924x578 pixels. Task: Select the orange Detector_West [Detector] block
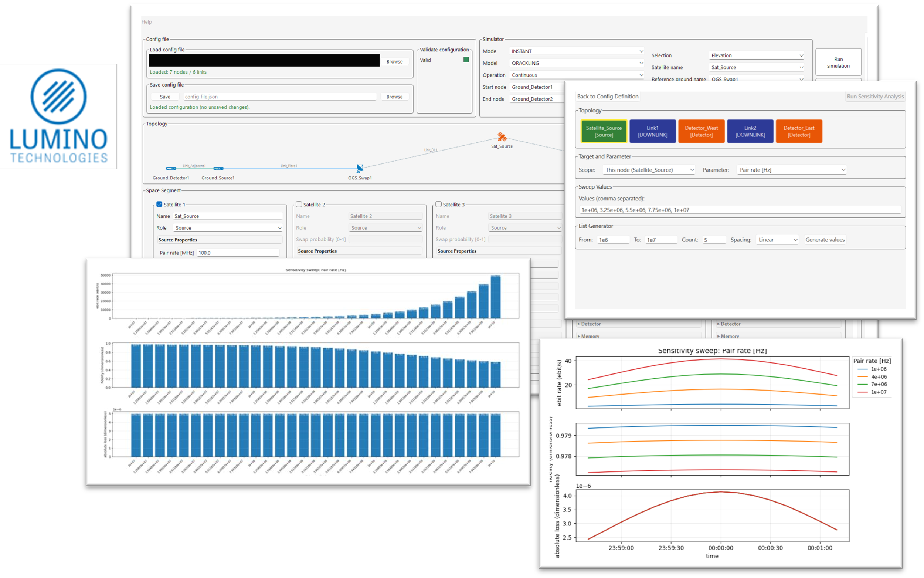pyautogui.click(x=701, y=131)
